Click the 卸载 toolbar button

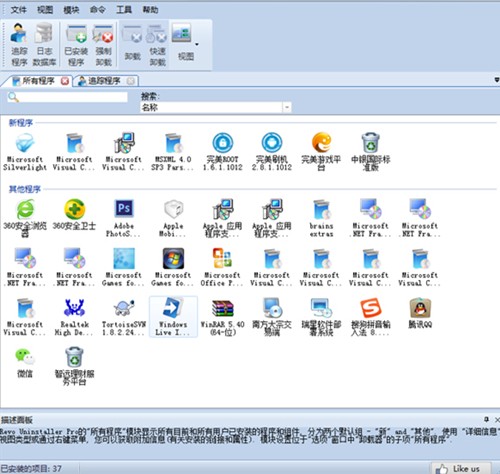click(x=132, y=43)
